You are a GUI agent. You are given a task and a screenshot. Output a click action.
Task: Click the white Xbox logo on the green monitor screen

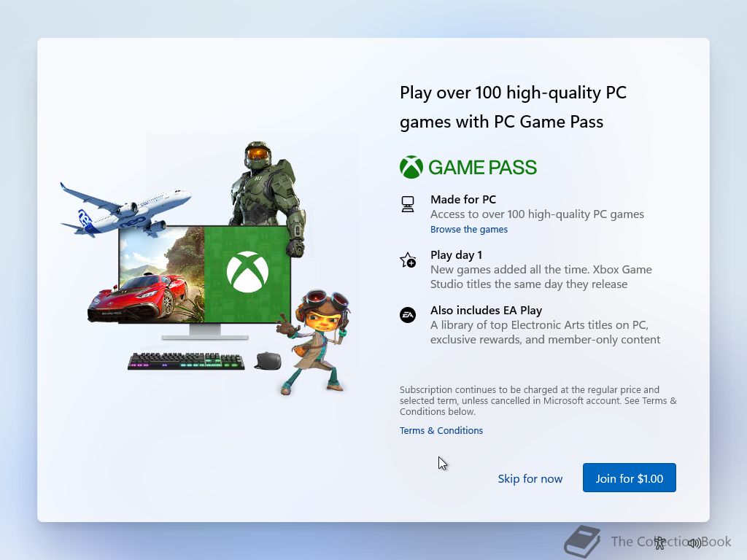coord(247,272)
